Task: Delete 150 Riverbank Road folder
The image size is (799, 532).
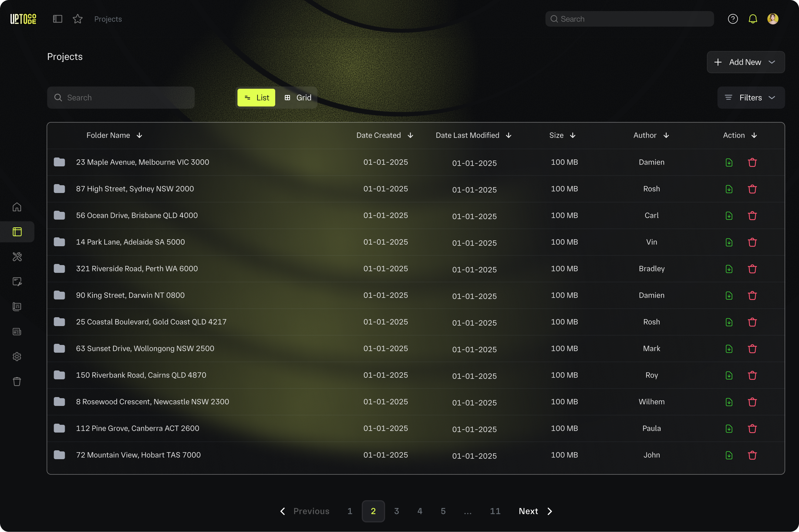Action: click(752, 375)
